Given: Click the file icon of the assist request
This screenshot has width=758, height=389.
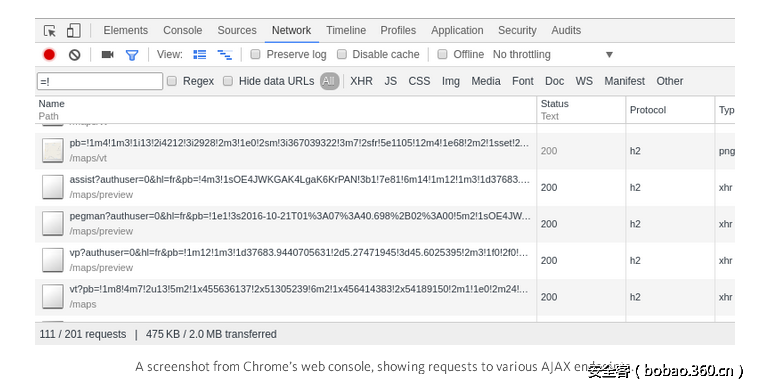Looking at the screenshot, I should coord(52,187).
